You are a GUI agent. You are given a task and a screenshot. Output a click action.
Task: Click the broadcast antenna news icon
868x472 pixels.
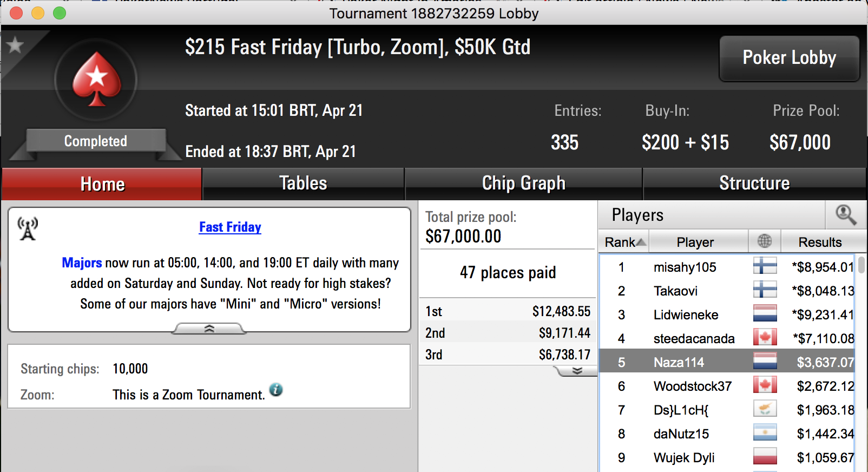pos(28,228)
